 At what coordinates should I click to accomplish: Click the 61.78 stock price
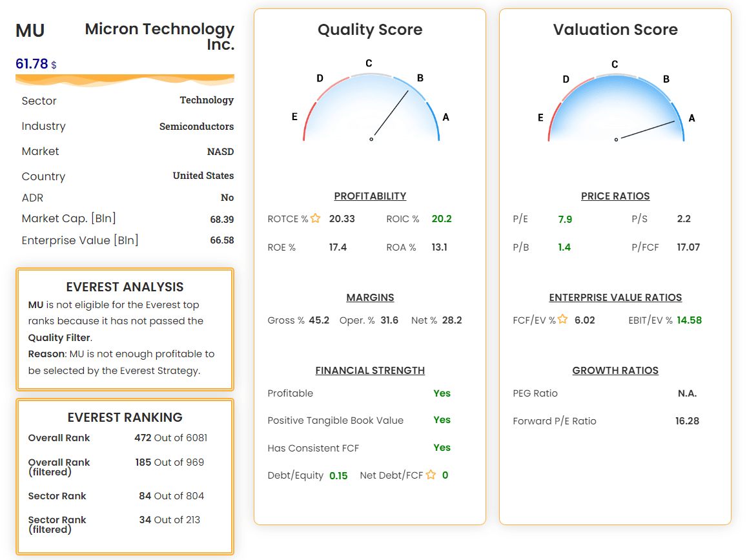tap(32, 64)
